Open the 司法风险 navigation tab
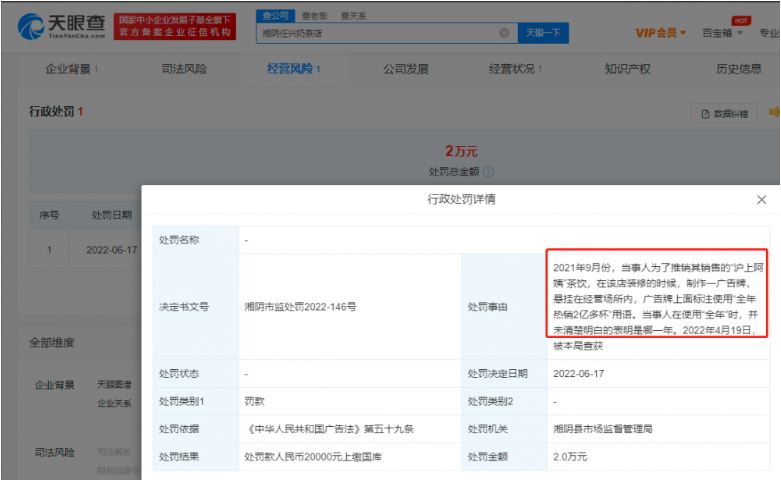781x481 pixels. (184, 69)
